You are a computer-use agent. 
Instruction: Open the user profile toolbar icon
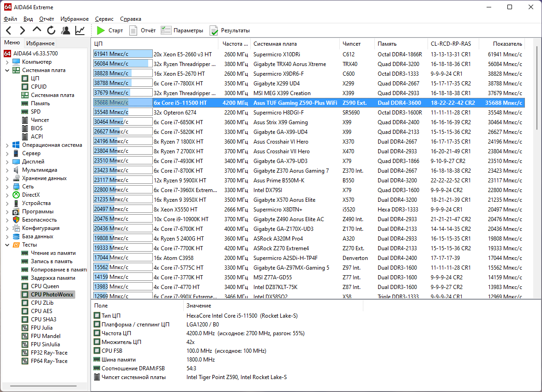66,30
